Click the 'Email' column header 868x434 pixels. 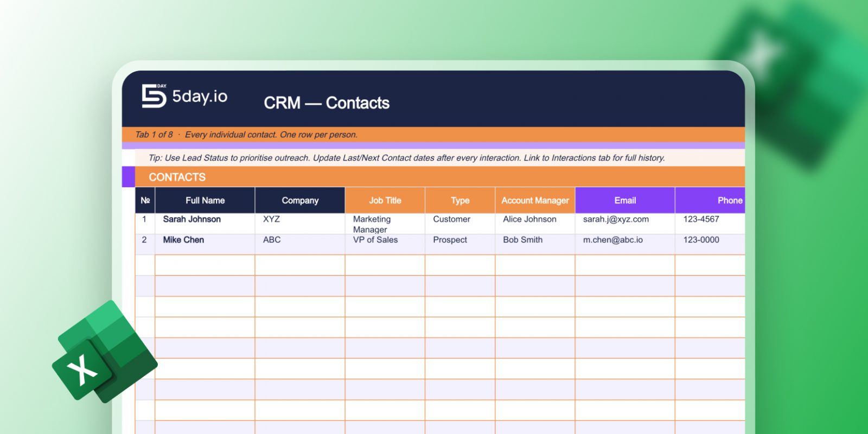[x=625, y=200]
